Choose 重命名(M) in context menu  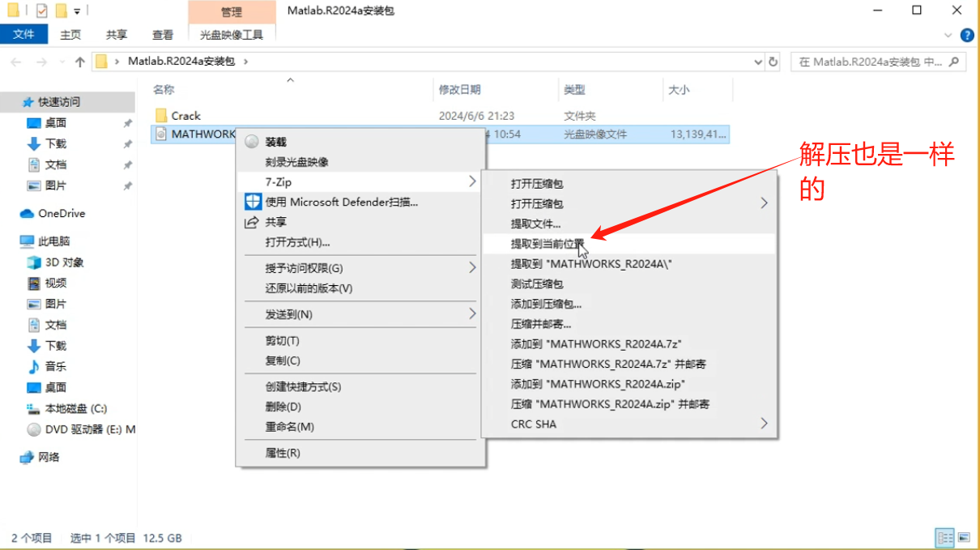pos(360,427)
